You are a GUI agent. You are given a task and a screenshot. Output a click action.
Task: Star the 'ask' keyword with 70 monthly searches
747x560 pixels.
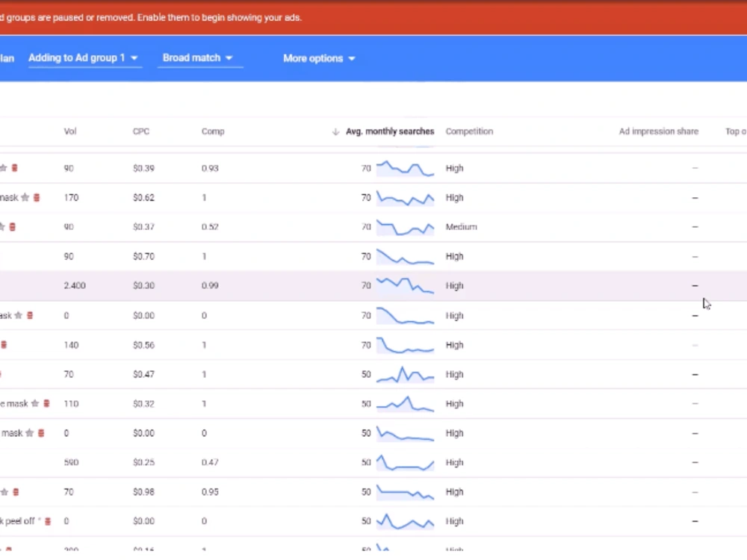tap(19, 315)
